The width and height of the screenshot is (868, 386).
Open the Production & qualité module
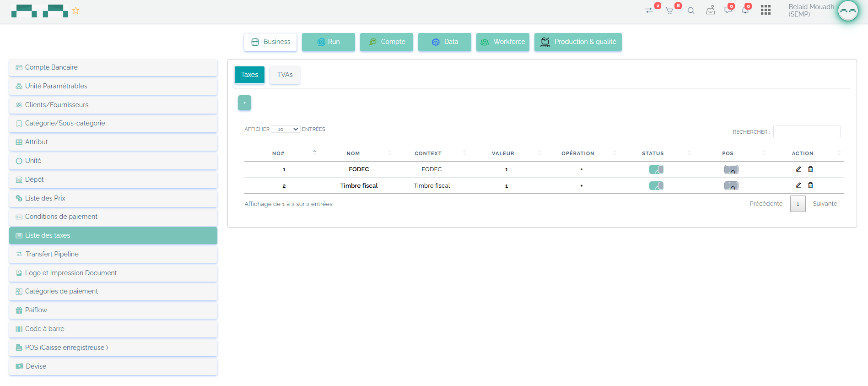click(578, 42)
